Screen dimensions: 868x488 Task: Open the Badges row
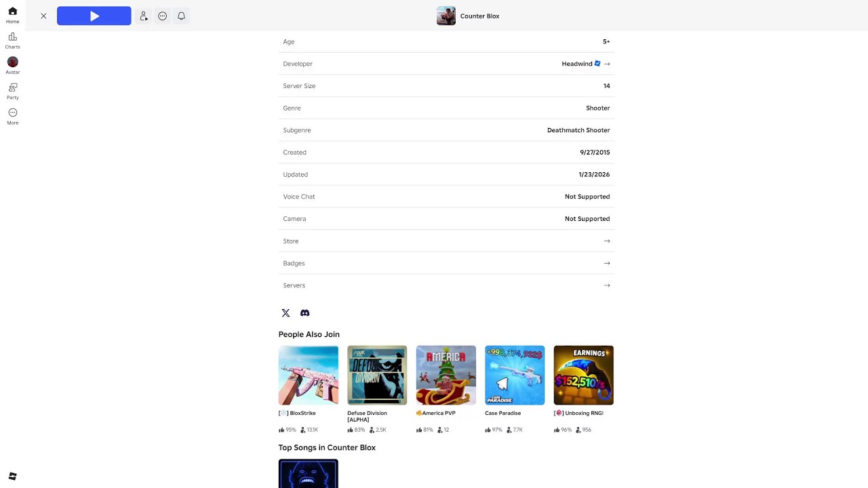[x=446, y=263]
